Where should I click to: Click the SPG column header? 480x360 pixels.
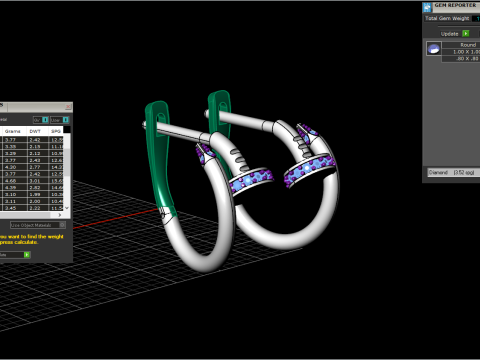56,131
